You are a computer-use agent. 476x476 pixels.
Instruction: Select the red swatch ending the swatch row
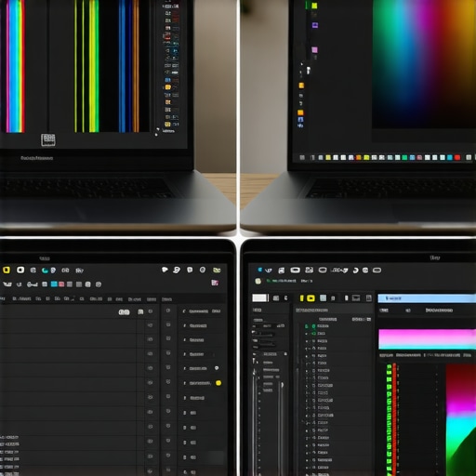(x=457, y=157)
